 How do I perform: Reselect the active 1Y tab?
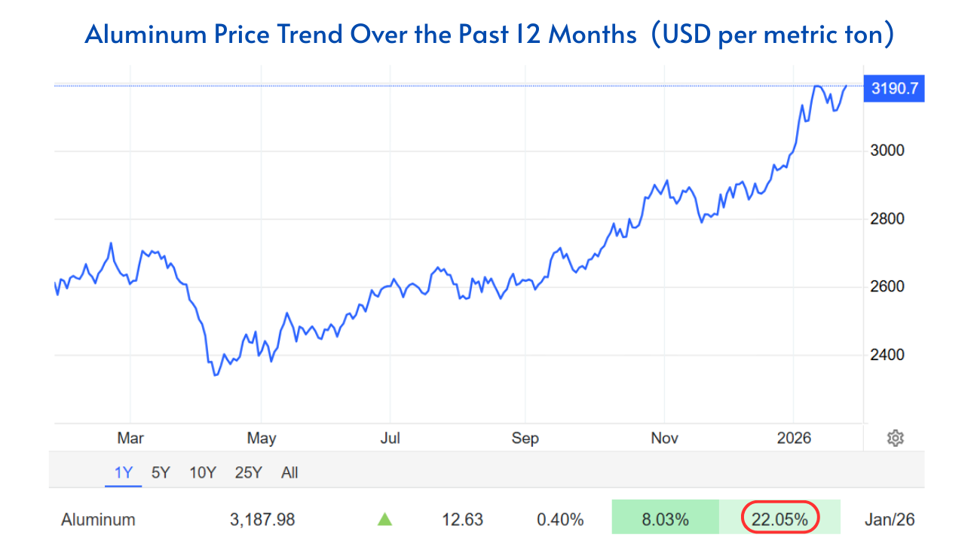click(x=123, y=472)
